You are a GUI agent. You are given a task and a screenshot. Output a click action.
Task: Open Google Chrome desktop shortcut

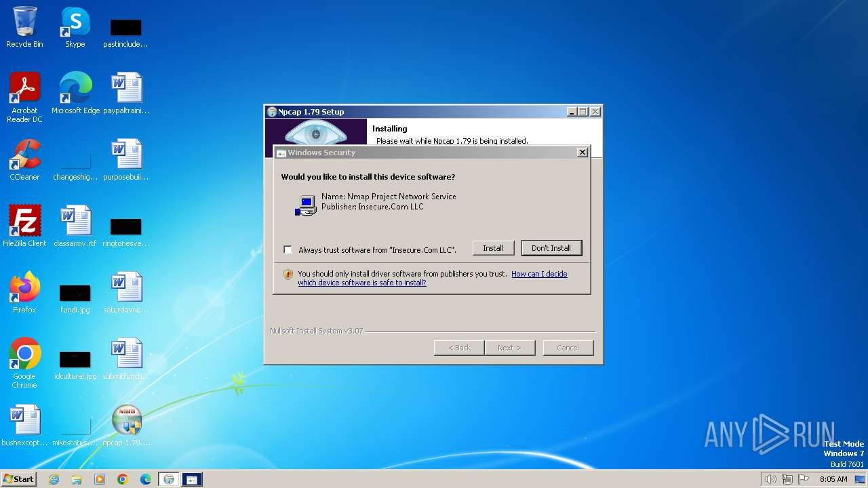24,363
